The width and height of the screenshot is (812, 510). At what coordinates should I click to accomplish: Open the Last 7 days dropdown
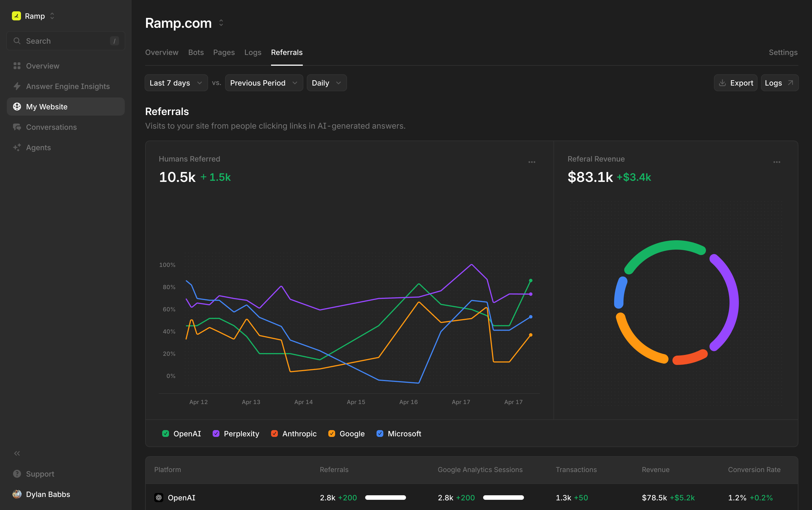point(176,83)
